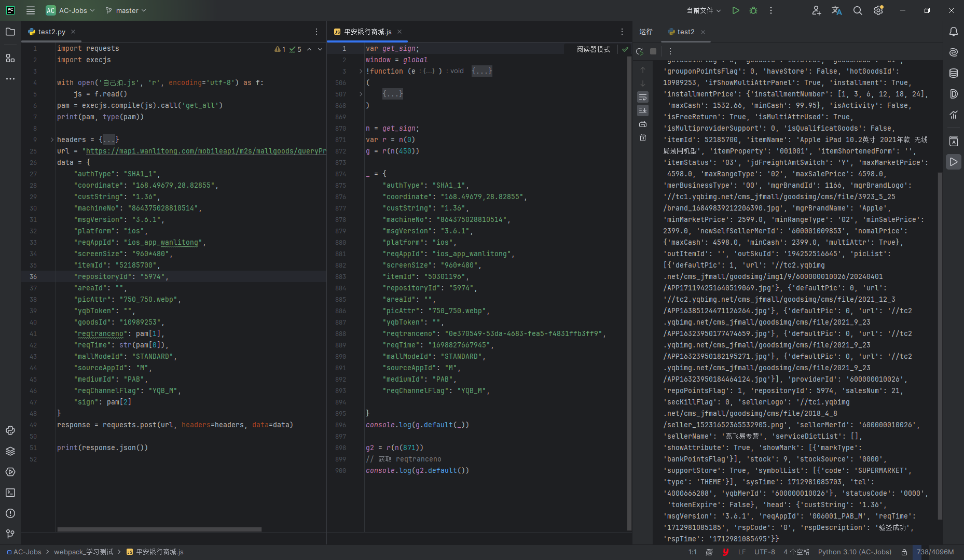
Task: Click the run console vertical scrollbar
Action: coord(940,345)
